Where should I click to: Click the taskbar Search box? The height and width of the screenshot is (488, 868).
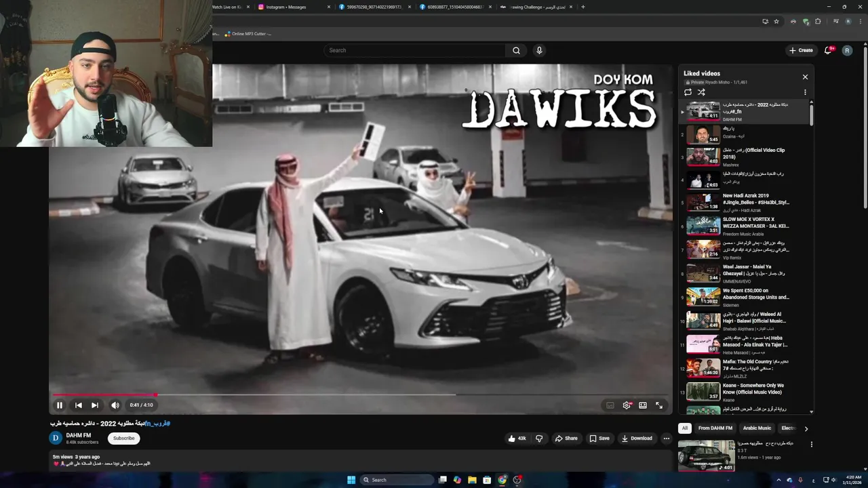click(397, 480)
